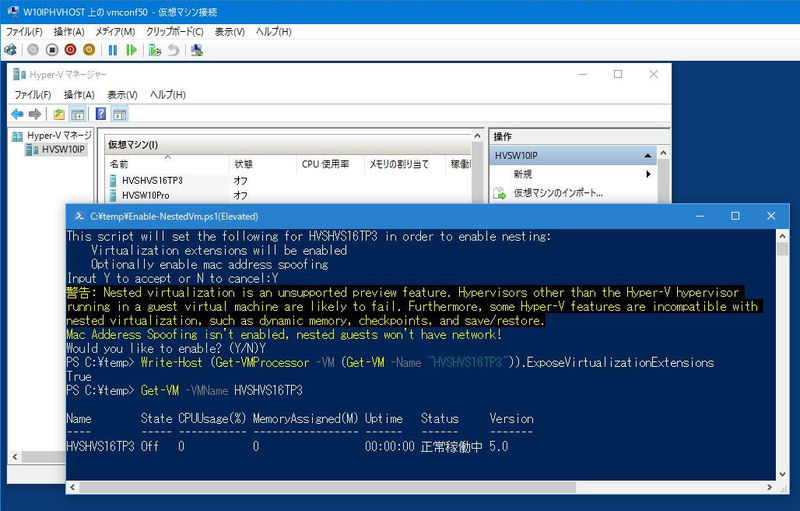Click the green Reset/Resume play icon
Viewport: 800px width, 511px height.
coord(132,50)
